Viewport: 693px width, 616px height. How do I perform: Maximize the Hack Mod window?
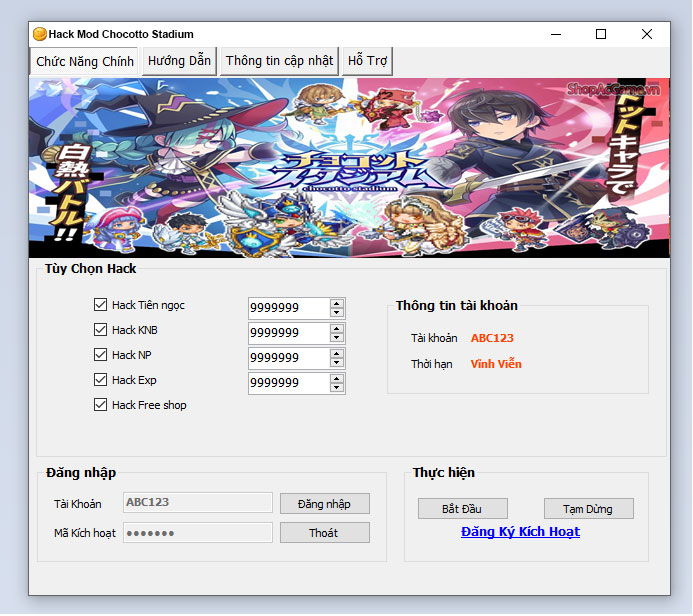[x=601, y=34]
